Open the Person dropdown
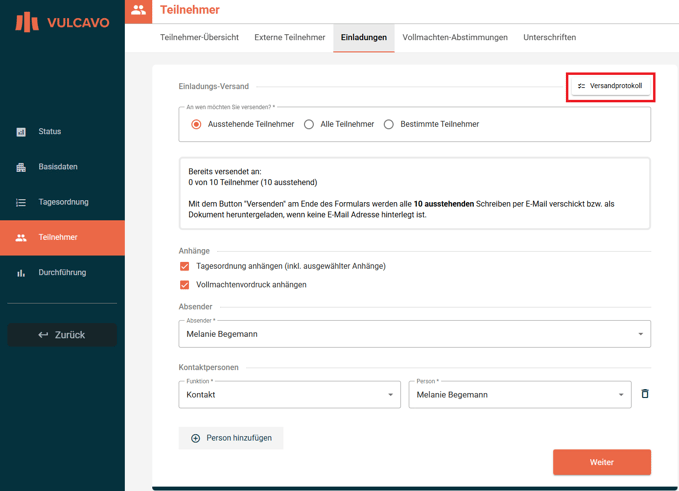This screenshot has height=491, width=679. 519,395
